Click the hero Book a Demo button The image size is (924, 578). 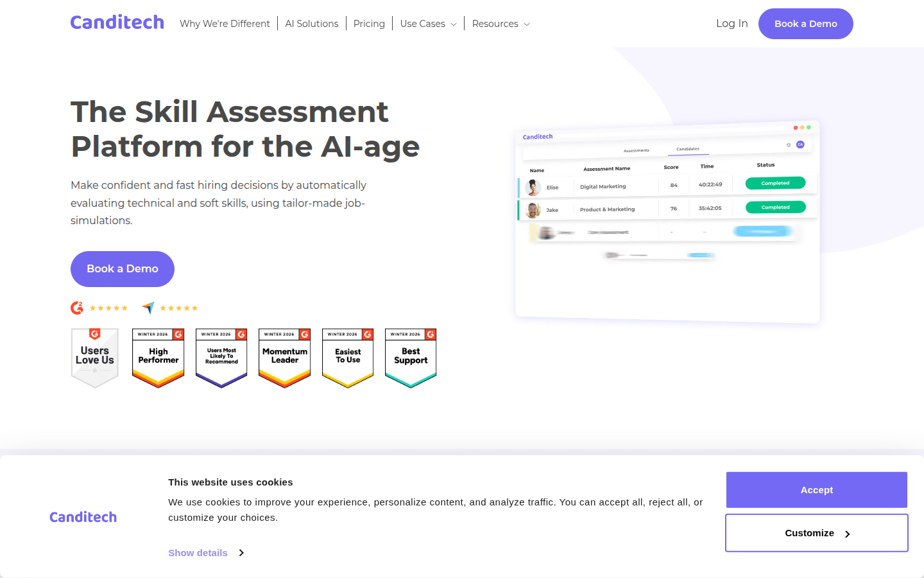point(123,269)
